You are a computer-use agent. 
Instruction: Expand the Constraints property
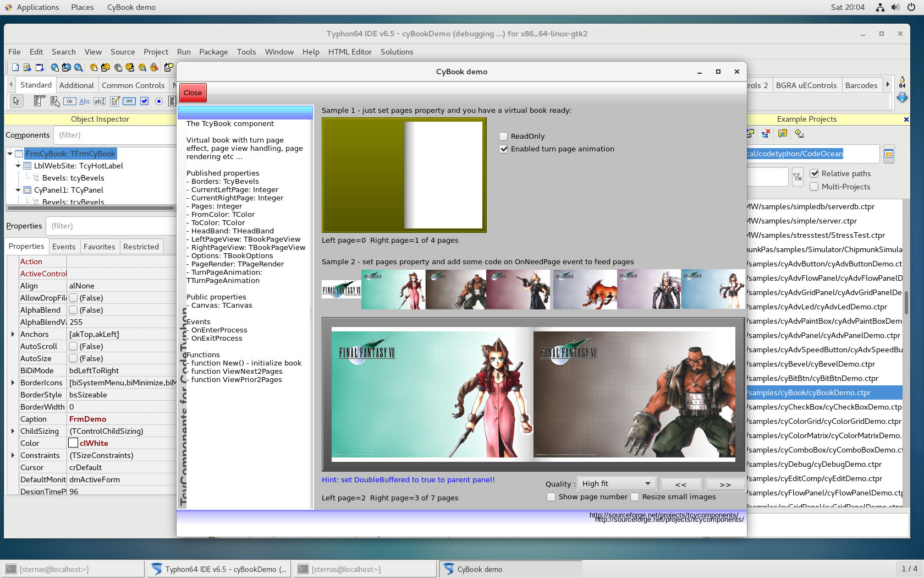[x=13, y=455]
